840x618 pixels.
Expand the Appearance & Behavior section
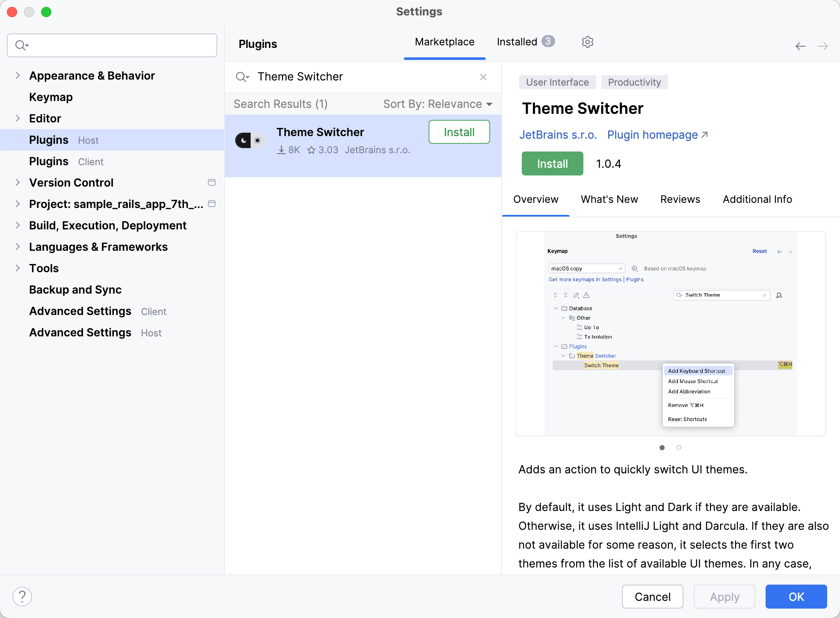click(x=18, y=75)
